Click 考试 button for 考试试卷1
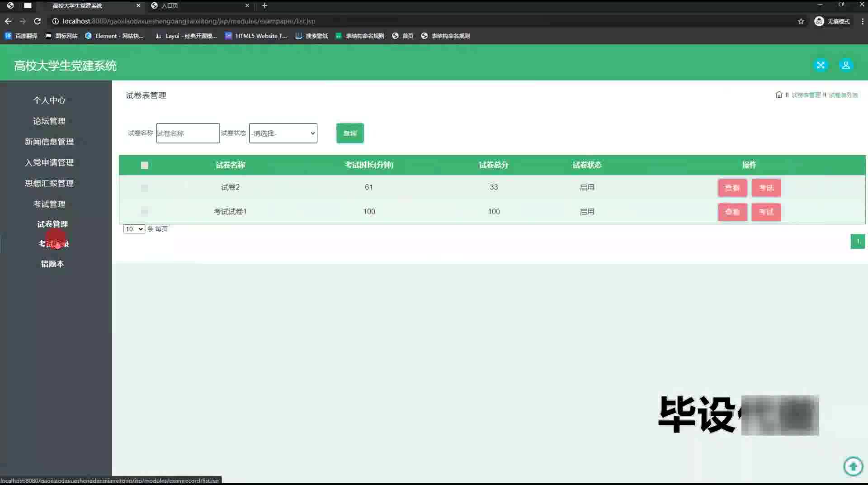The height and width of the screenshot is (485, 868). pos(766,212)
